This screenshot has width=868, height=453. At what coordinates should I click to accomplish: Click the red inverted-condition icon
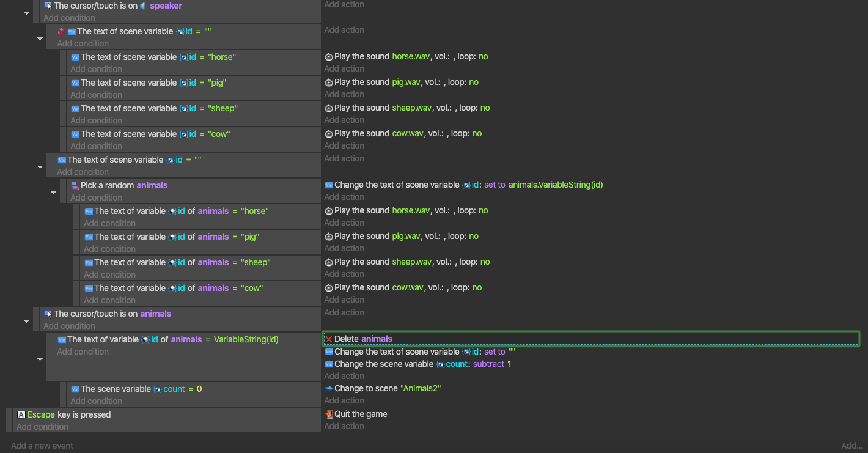tap(61, 31)
